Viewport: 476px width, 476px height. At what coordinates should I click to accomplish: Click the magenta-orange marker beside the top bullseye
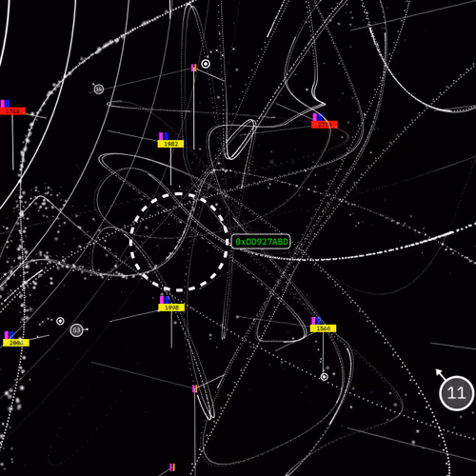coord(194,68)
